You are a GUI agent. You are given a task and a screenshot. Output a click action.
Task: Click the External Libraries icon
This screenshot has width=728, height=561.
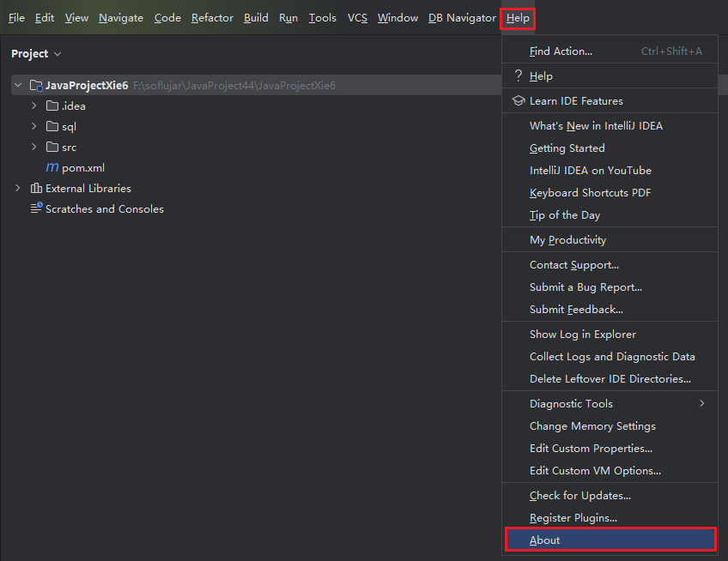[x=36, y=188]
